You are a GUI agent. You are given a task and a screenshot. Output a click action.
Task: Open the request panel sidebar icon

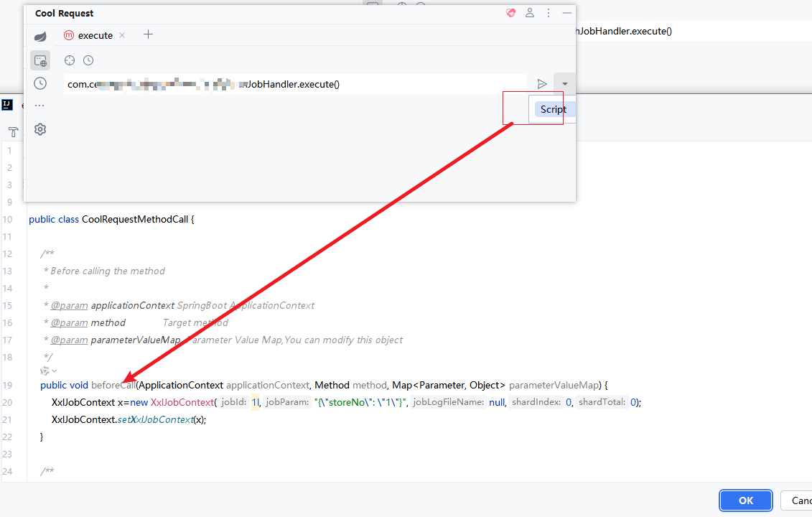40,61
